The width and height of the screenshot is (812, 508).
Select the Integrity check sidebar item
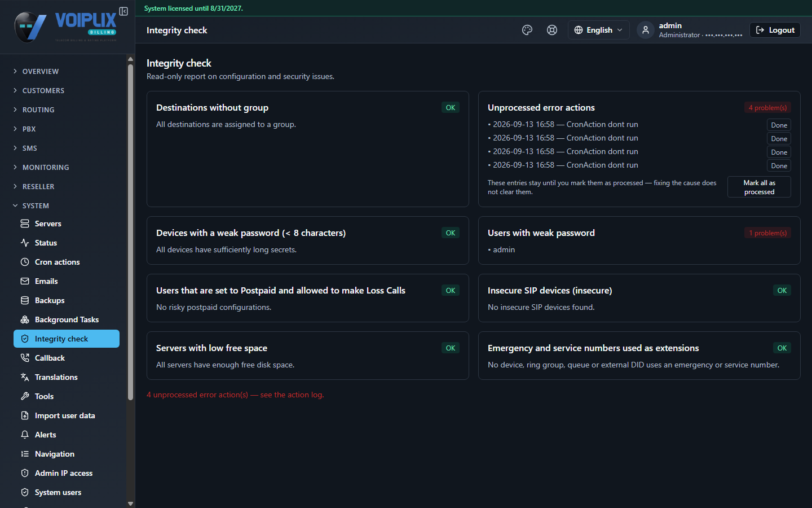point(67,339)
